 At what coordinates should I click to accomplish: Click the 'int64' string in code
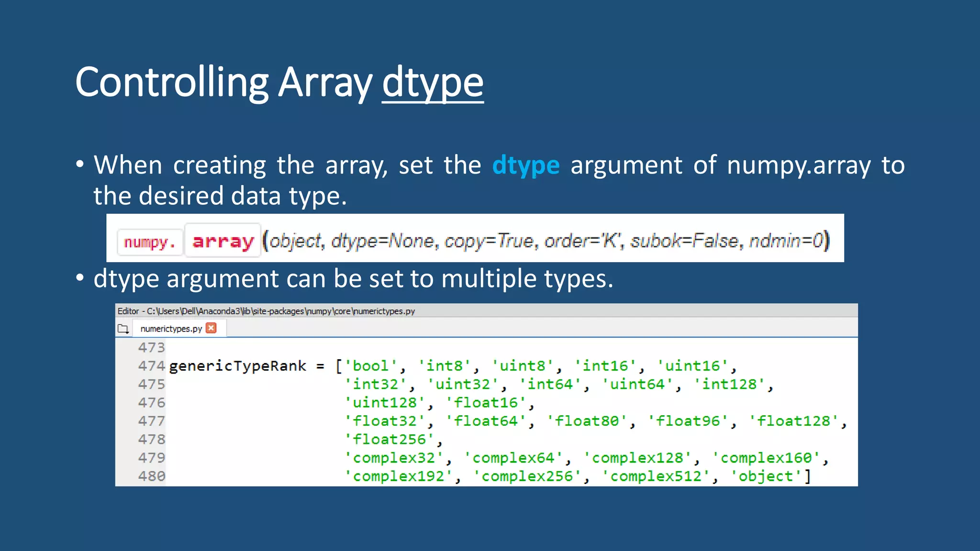(550, 384)
